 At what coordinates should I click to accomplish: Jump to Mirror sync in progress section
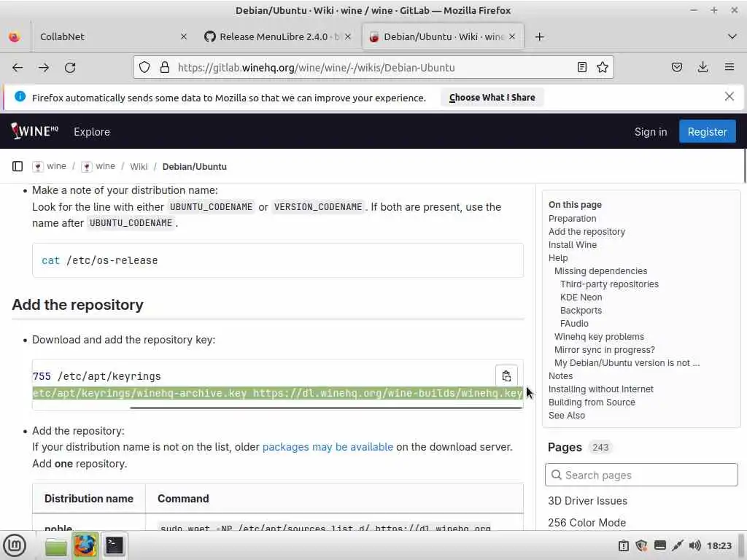click(x=605, y=350)
